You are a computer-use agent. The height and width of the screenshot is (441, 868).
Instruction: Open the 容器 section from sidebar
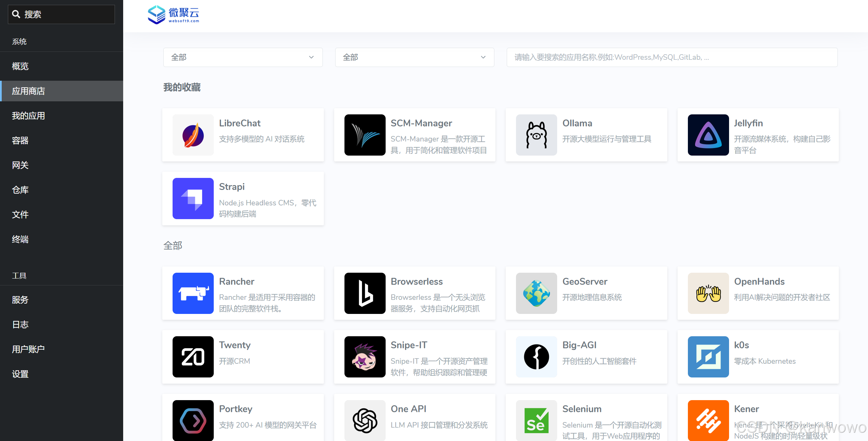click(20, 140)
